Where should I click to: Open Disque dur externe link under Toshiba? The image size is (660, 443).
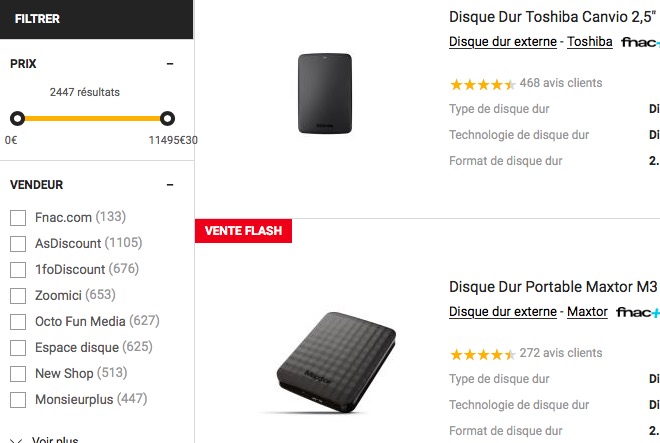503,42
